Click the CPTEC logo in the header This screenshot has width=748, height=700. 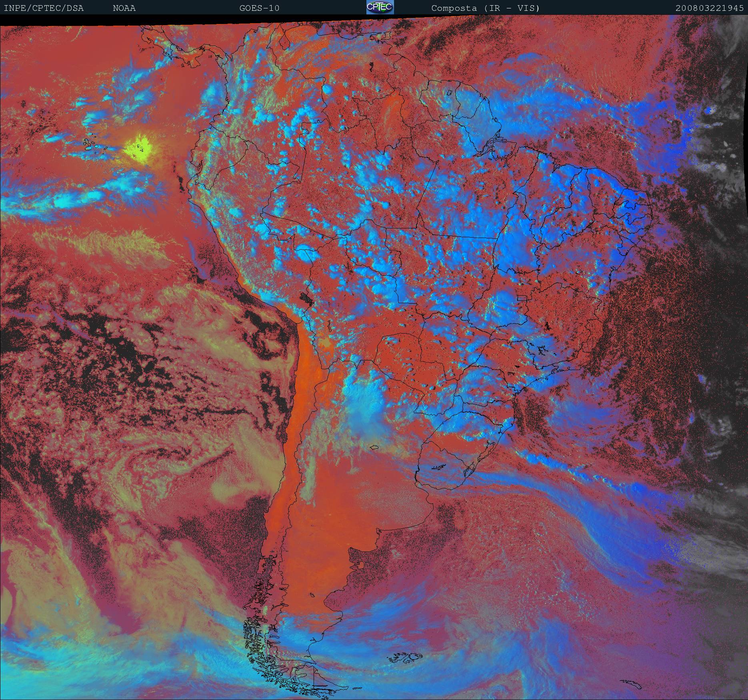click(380, 7)
